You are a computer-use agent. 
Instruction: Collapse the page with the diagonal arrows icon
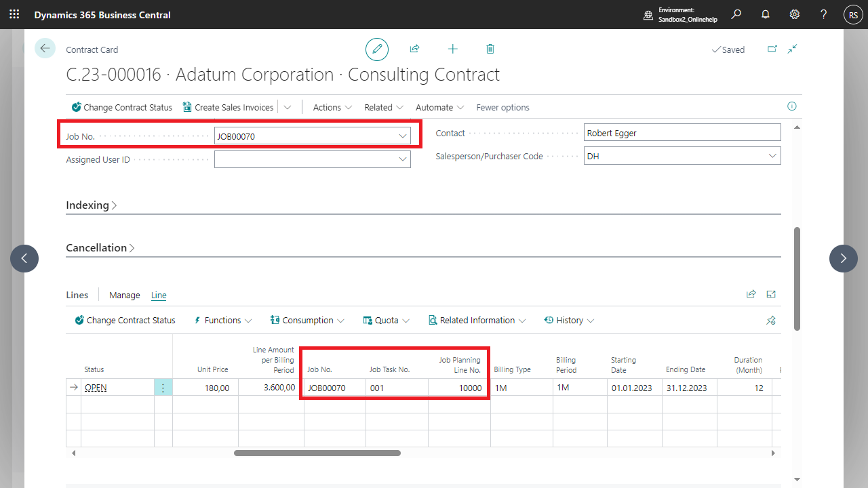pyautogui.click(x=792, y=49)
